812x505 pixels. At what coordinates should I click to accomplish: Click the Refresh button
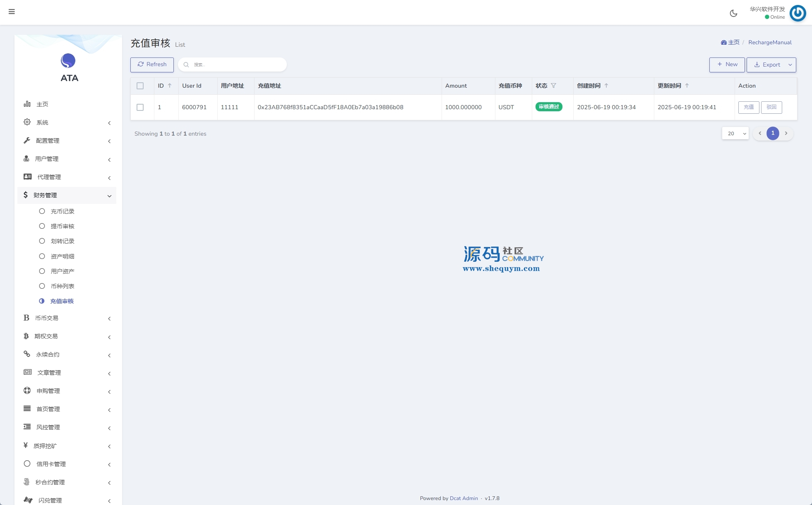152,65
